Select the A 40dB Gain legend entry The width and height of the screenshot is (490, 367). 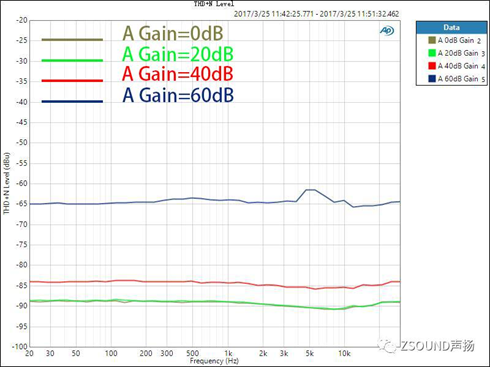[456, 66]
